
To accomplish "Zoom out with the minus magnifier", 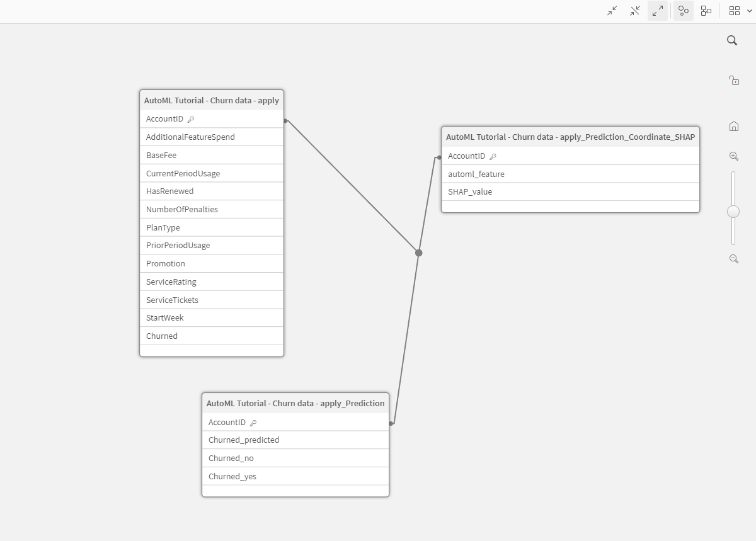I will pyautogui.click(x=733, y=259).
